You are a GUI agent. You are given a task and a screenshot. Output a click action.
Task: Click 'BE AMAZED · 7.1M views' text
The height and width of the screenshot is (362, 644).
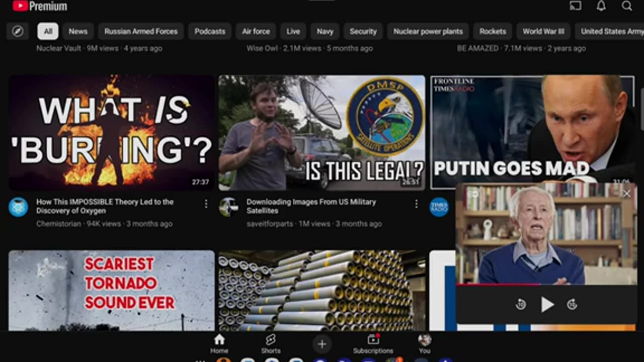[x=521, y=49]
